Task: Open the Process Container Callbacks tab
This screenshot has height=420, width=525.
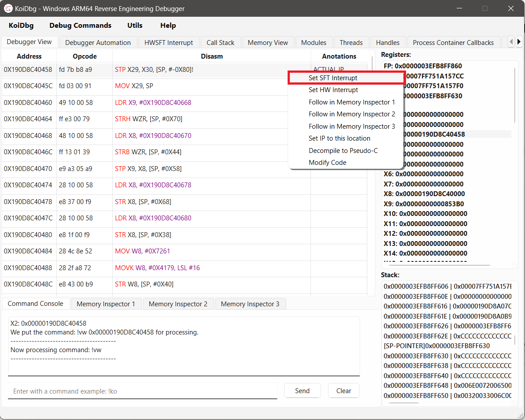Action: pos(453,43)
